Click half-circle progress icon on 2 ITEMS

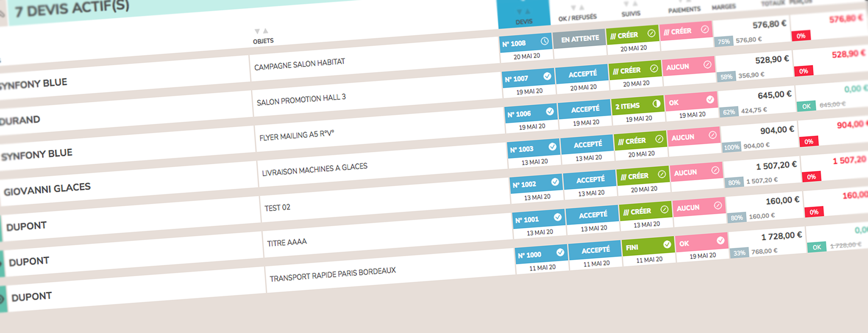pos(657,104)
